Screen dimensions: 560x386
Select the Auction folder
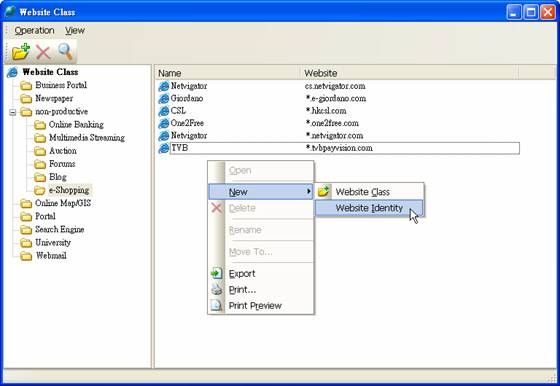coord(62,151)
